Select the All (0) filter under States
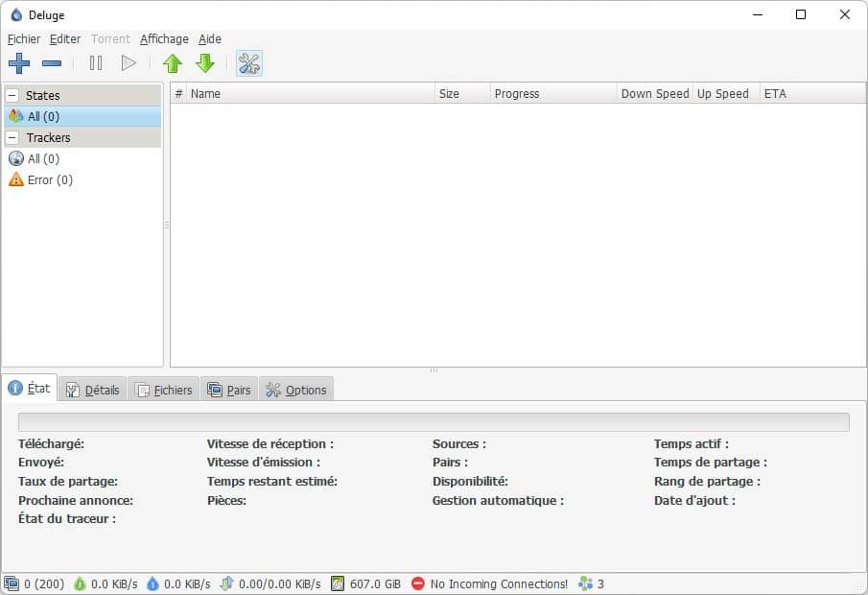 pos(83,116)
